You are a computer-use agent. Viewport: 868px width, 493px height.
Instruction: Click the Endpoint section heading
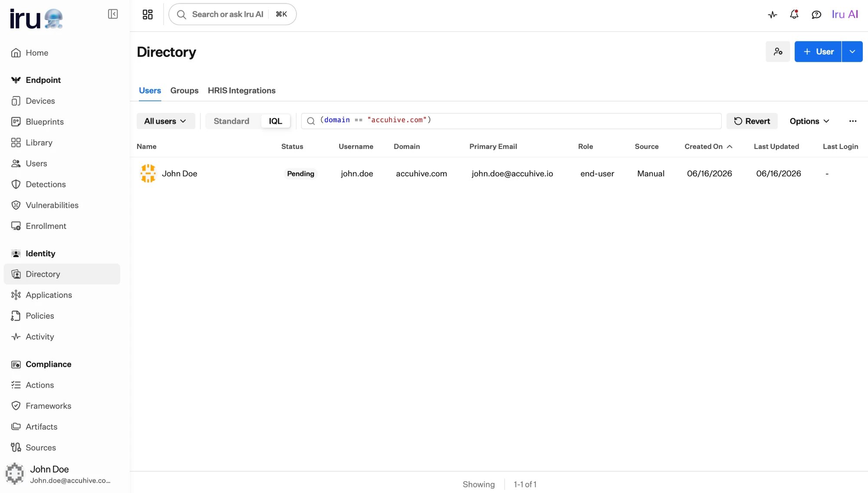(43, 80)
